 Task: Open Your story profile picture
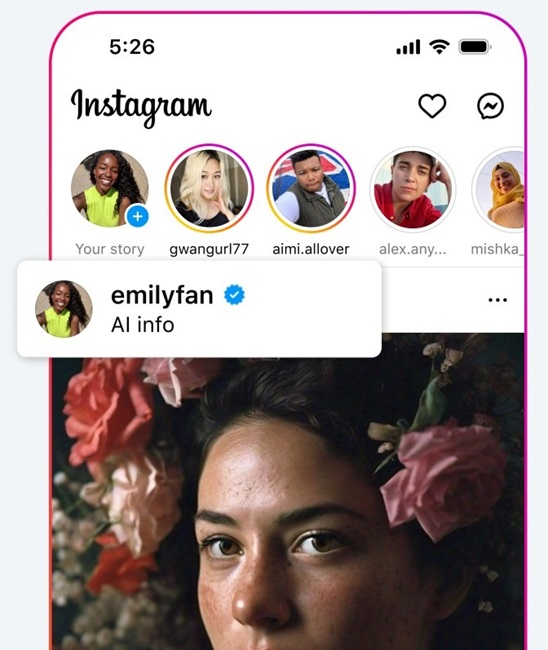tap(109, 188)
